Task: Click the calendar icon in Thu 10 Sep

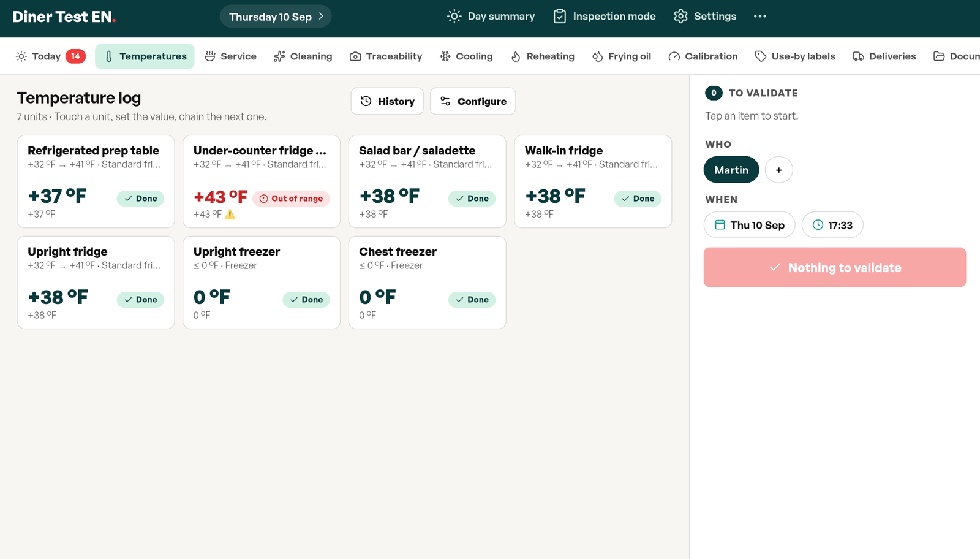Action: 720,225
